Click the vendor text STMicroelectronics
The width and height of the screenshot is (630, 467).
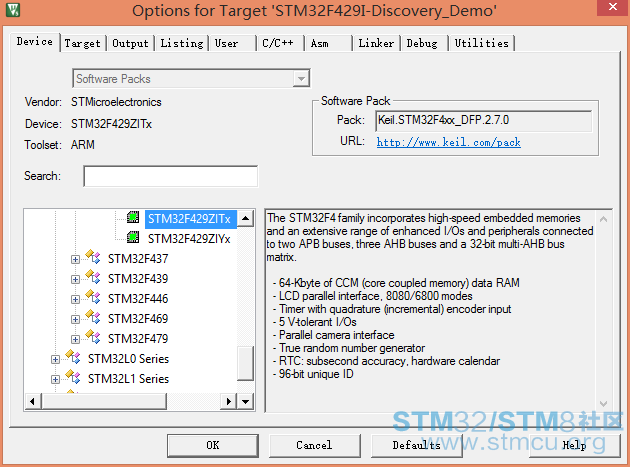pyautogui.click(x=116, y=102)
